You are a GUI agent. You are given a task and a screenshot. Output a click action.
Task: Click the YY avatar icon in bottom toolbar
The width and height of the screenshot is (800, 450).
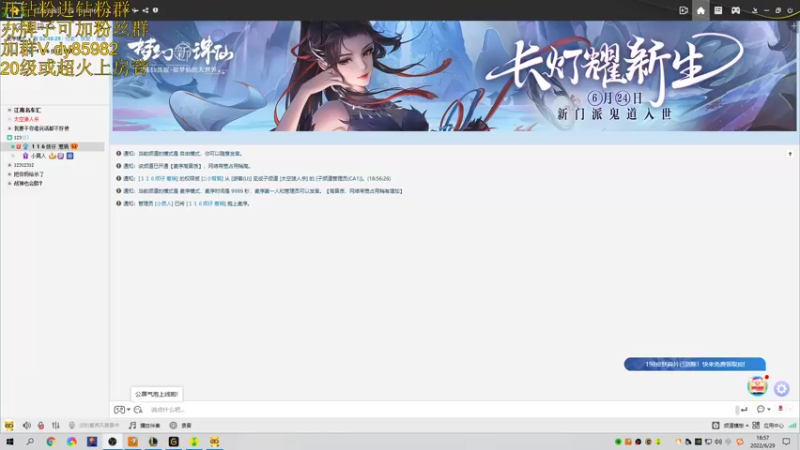[9, 425]
